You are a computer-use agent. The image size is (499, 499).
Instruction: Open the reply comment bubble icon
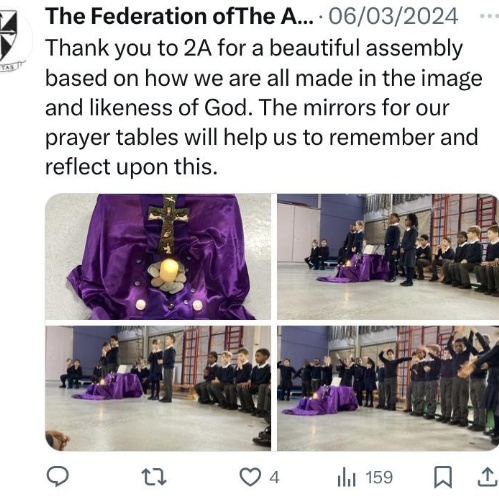tap(58, 476)
